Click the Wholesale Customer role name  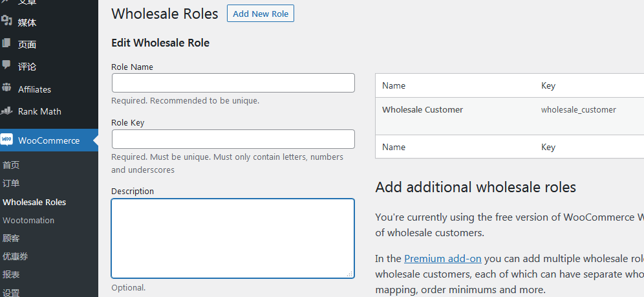coord(422,110)
